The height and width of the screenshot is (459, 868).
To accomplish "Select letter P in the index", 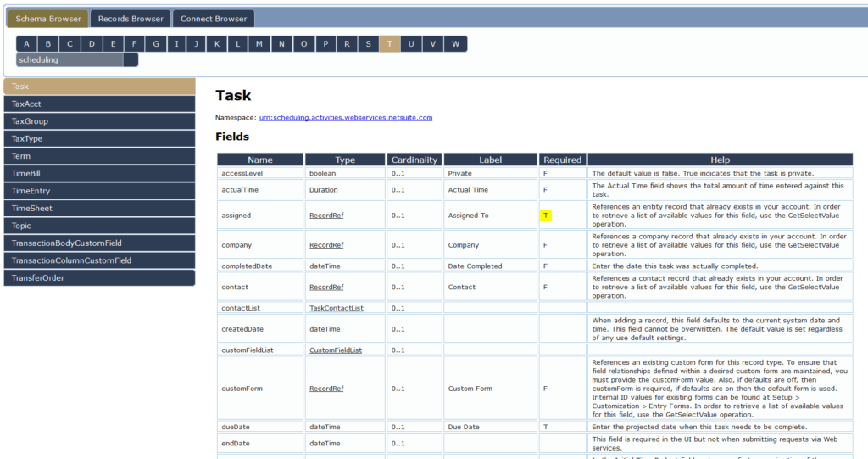I will (325, 44).
